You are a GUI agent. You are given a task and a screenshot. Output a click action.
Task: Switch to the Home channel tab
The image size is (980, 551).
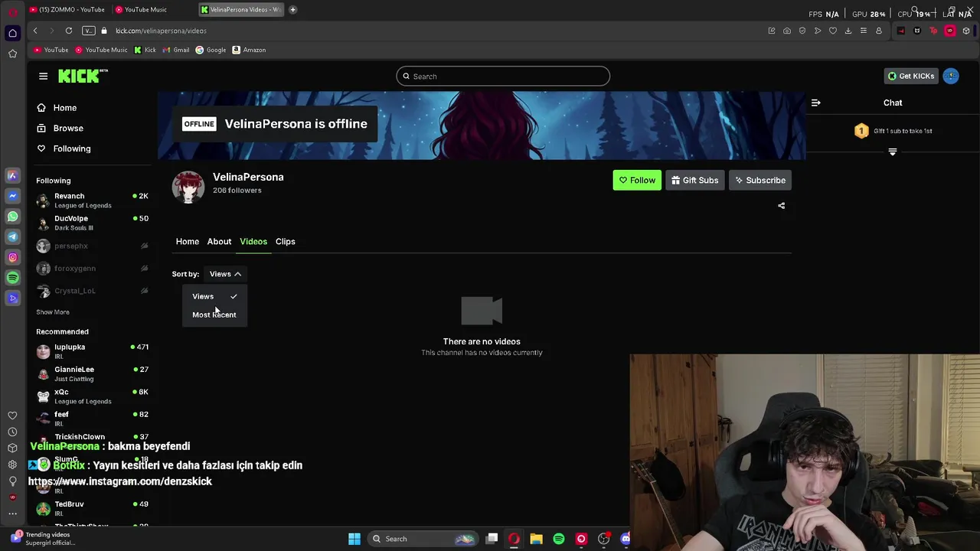point(188,242)
